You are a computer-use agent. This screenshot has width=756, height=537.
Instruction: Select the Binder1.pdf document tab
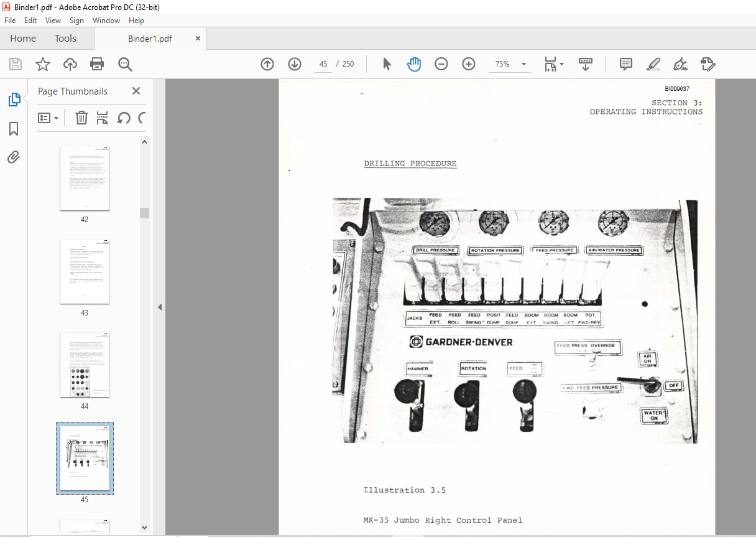(150, 39)
